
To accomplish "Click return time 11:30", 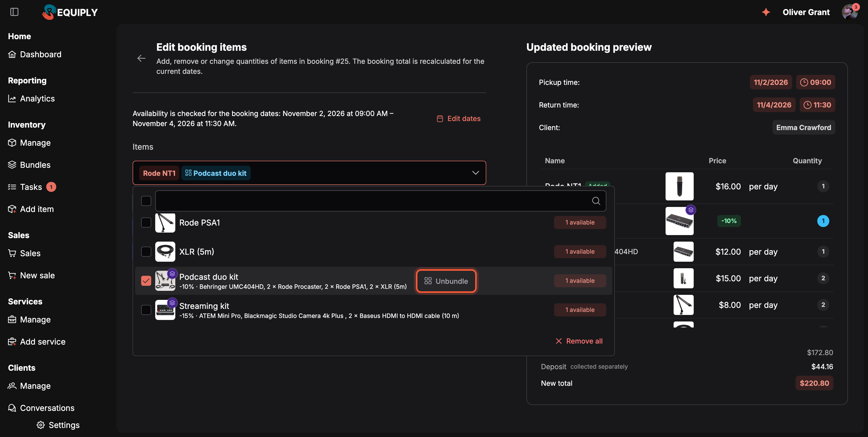I will point(817,105).
